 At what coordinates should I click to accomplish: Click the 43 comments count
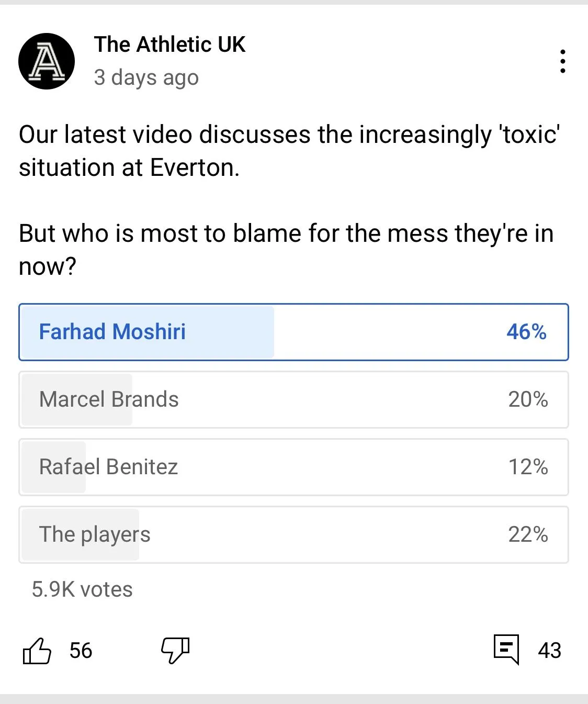point(549,651)
